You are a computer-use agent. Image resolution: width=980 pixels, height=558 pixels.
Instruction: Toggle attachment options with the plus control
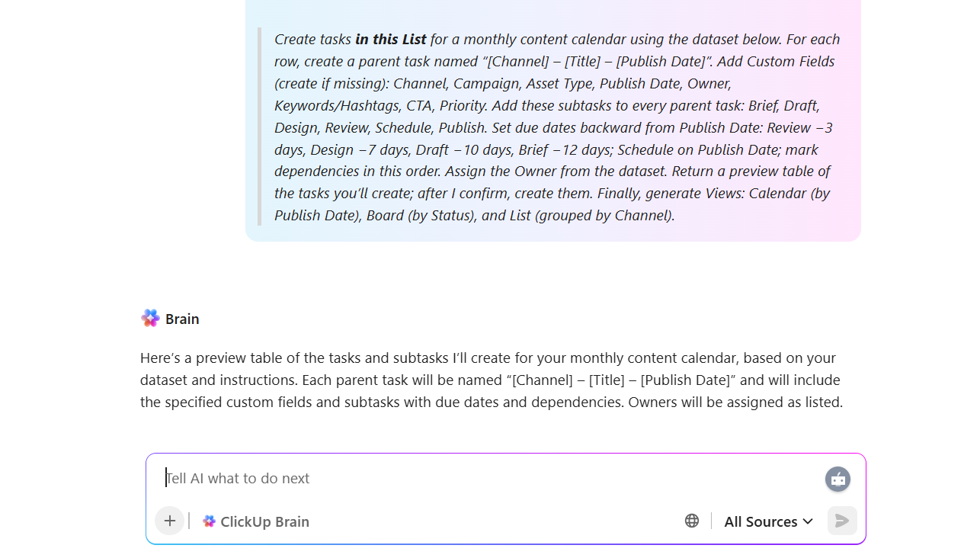coord(169,521)
